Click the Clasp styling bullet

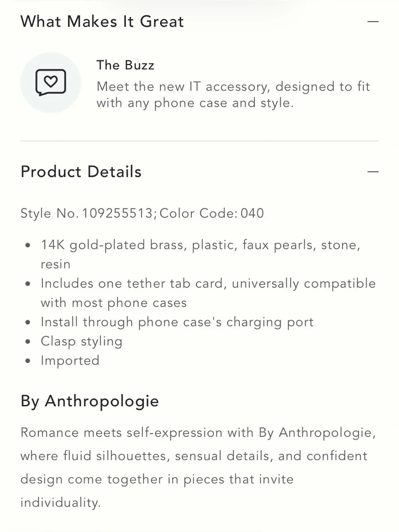81,341
